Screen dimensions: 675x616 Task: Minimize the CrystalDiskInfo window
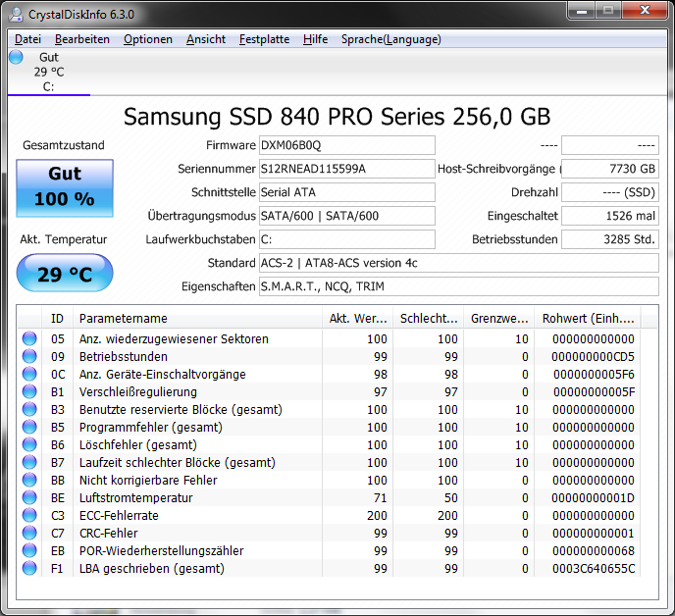[582, 11]
